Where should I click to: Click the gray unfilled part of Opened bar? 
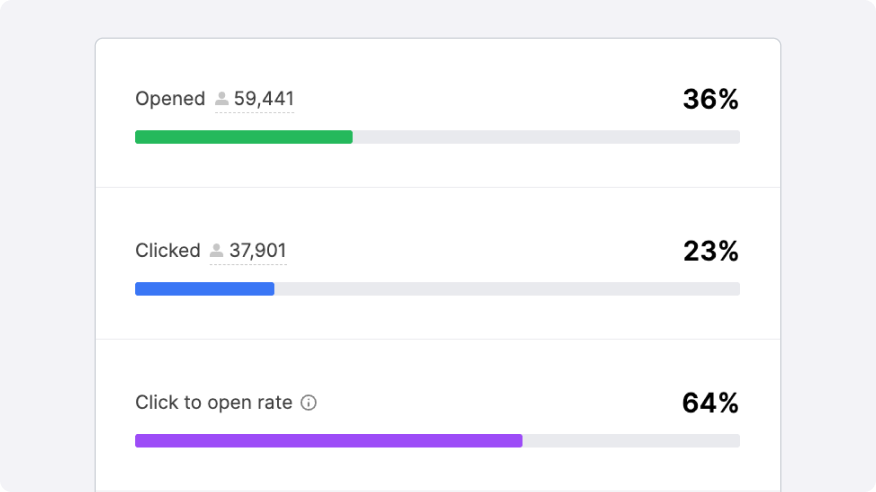tap(546, 137)
